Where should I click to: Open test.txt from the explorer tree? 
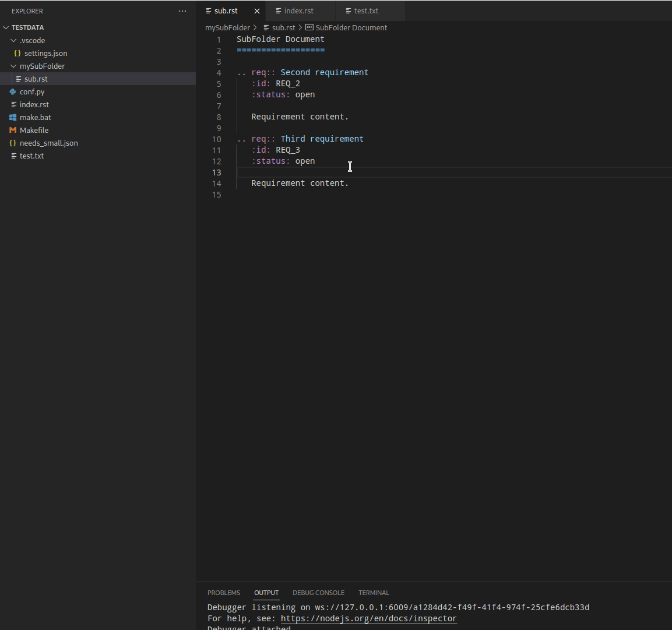pyautogui.click(x=31, y=156)
